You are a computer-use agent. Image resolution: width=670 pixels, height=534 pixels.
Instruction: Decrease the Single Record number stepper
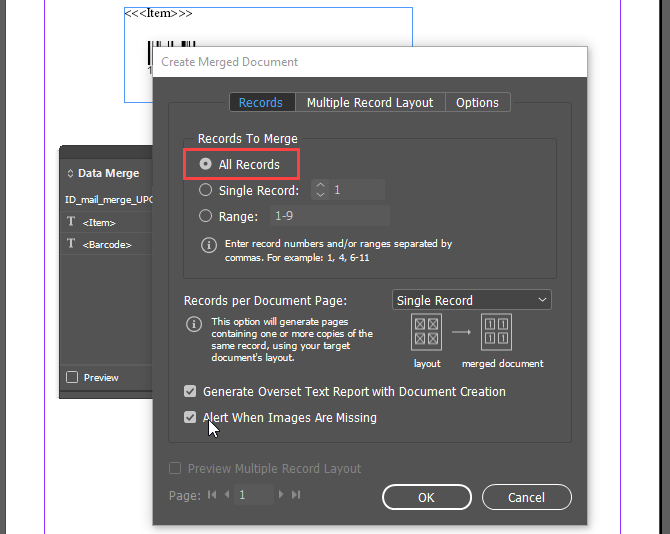(x=320, y=194)
